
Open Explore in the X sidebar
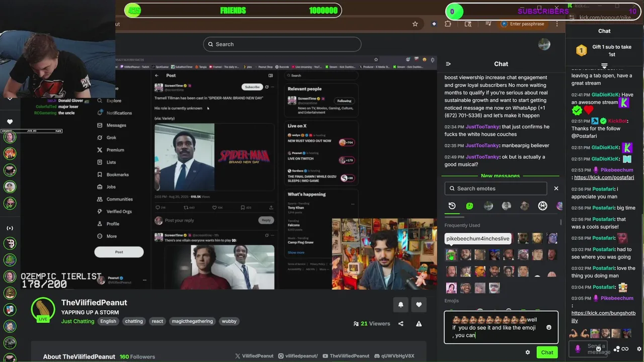(x=110, y=101)
